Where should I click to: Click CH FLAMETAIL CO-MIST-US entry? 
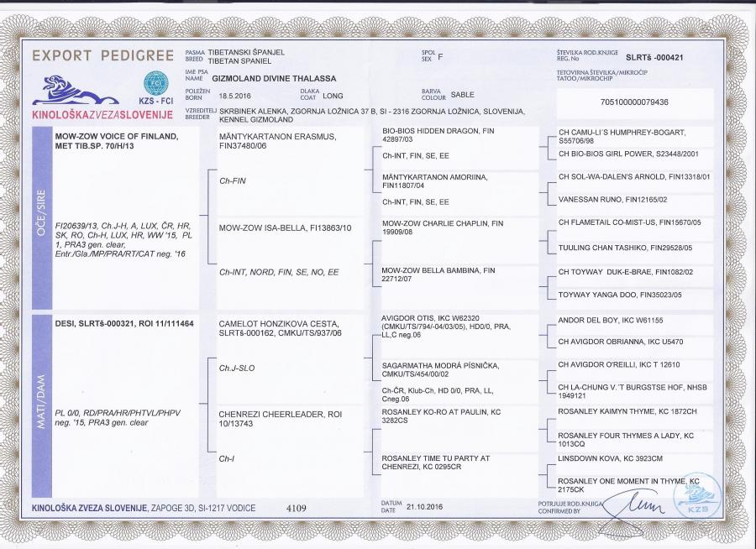tap(630, 222)
